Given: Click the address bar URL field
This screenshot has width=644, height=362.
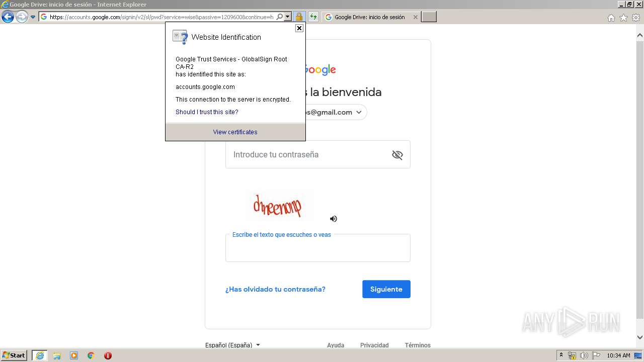Looking at the screenshot, I should coord(161,17).
